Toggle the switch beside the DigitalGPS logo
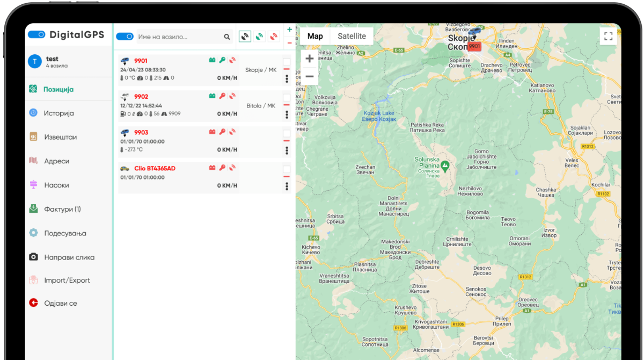 click(36, 34)
